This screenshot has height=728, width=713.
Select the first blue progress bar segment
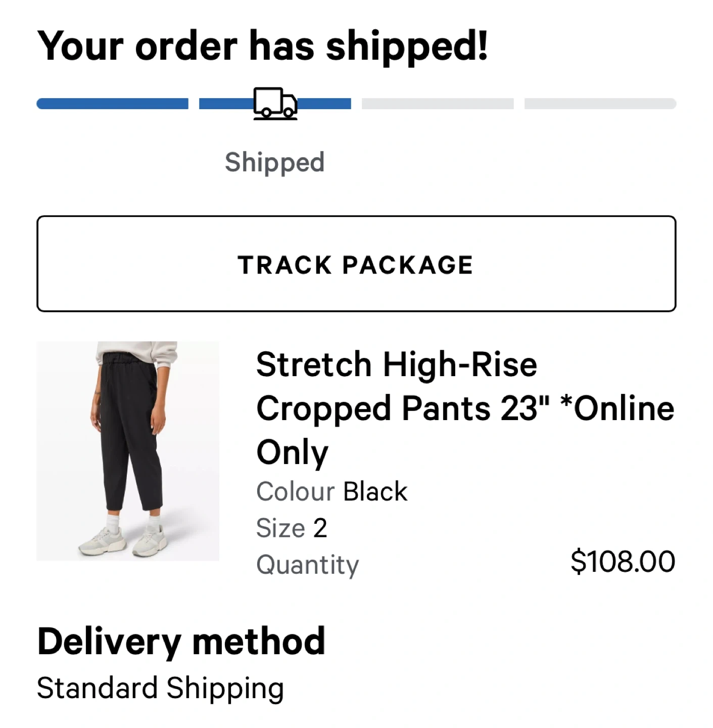coord(112,104)
